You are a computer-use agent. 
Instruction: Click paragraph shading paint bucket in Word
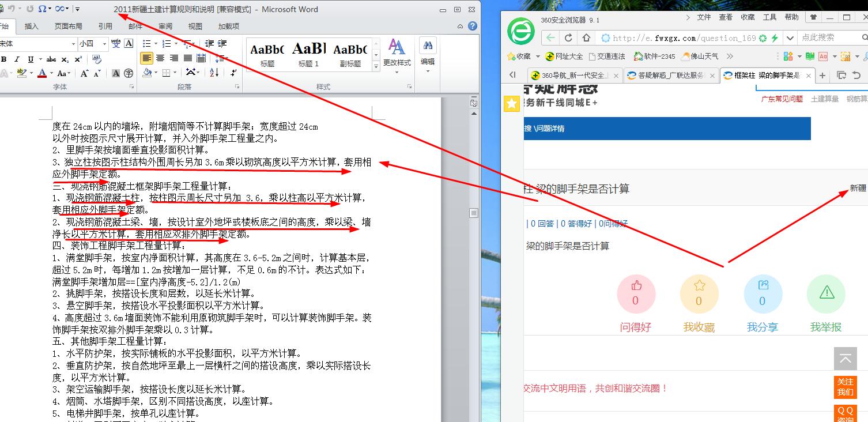point(147,73)
